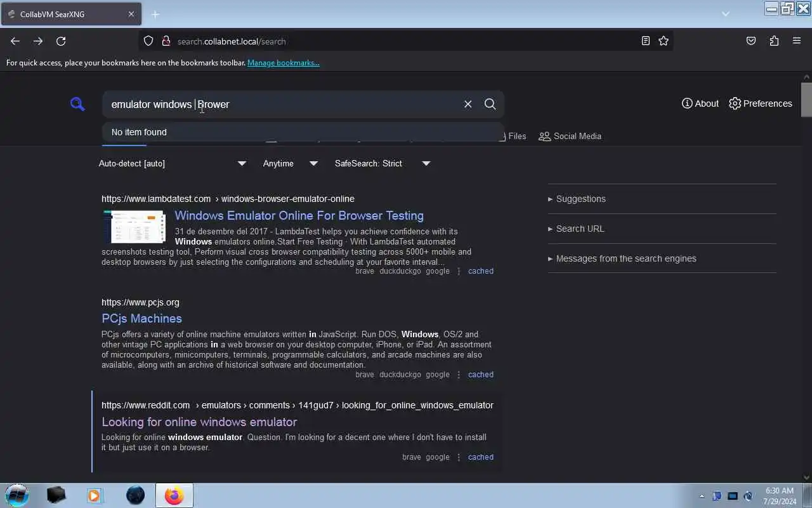Click the result options dots for Reddit

(x=459, y=457)
